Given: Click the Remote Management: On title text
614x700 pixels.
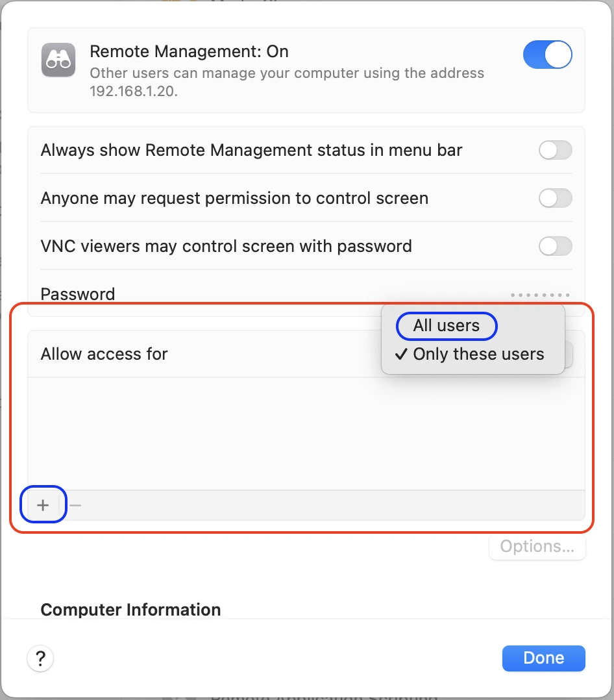Looking at the screenshot, I should click(x=190, y=51).
